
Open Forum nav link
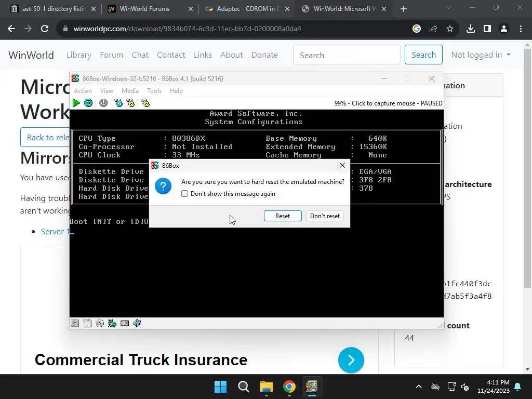[x=111, y=55]
